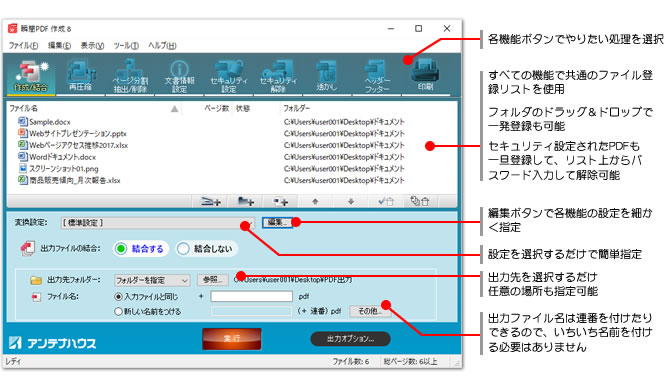
Task: Click the Sample.docx file icon
Action: [23, 121]
